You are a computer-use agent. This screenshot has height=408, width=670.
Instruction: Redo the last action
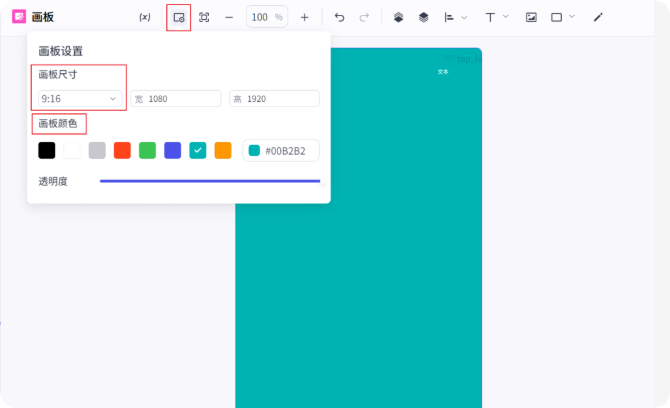(x=364, y=18)
